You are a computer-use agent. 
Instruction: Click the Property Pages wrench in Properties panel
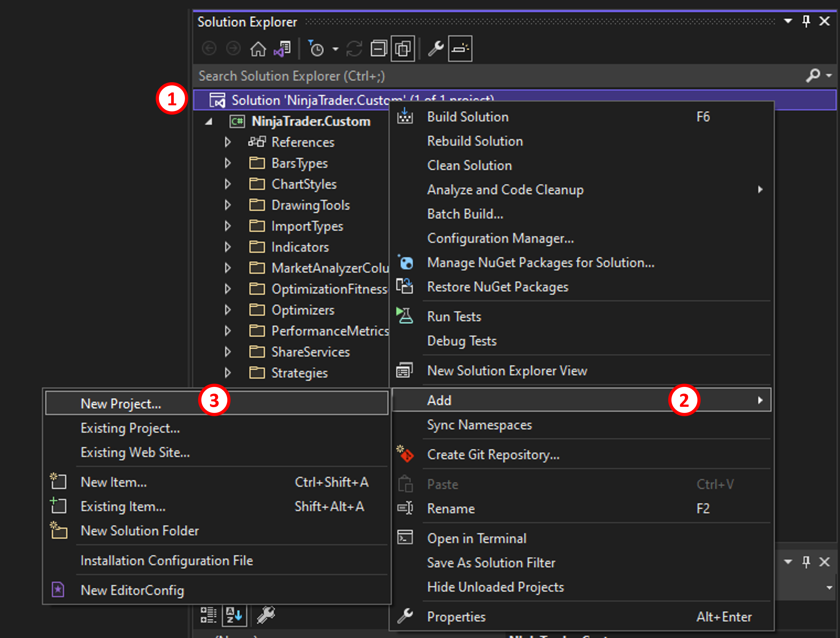coord(266,615)
